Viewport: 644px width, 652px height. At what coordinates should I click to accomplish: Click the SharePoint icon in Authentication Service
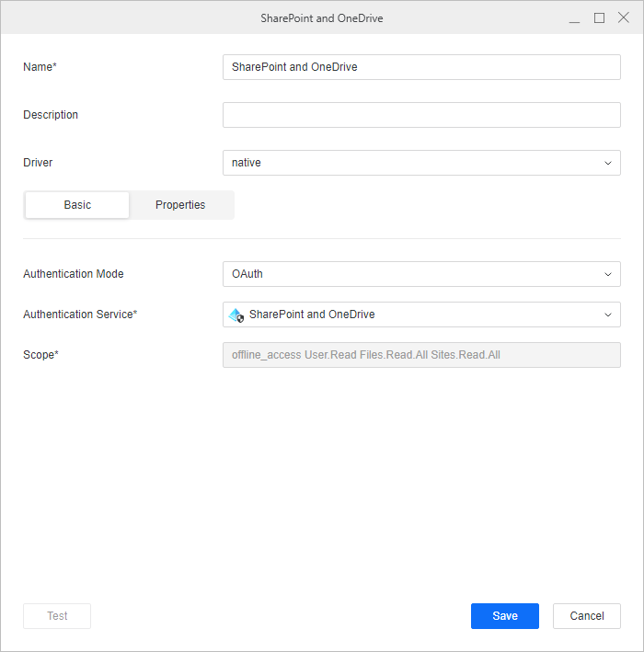(x=236, y=315)
